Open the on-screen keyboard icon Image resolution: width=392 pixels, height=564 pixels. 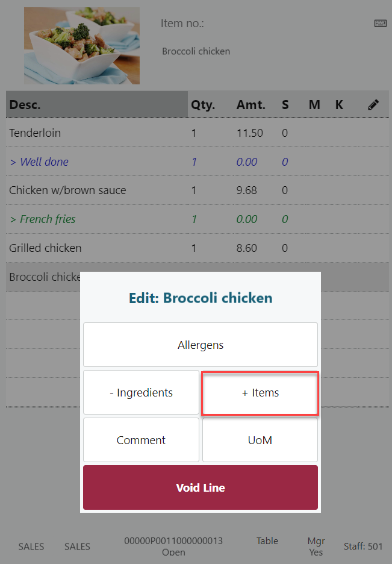(x=380, y=23)
